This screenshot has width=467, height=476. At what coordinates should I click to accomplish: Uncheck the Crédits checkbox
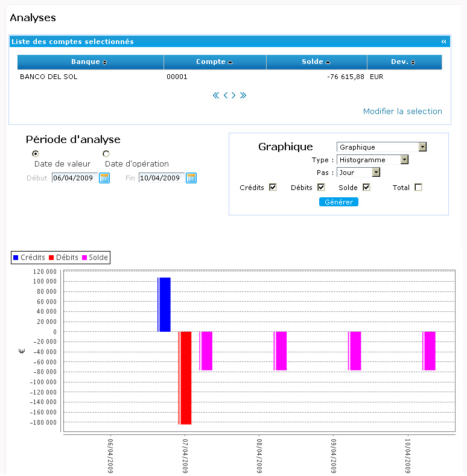273,187
